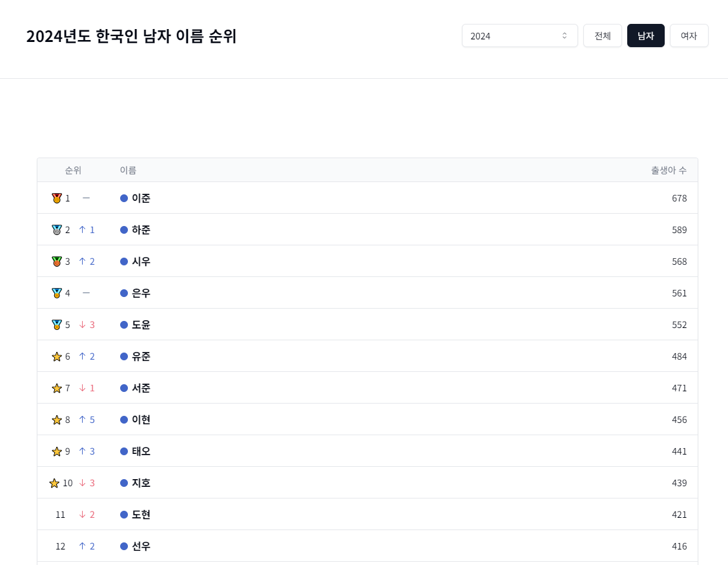Click the silver medal icon at rank 2

(x=57, y=230)
